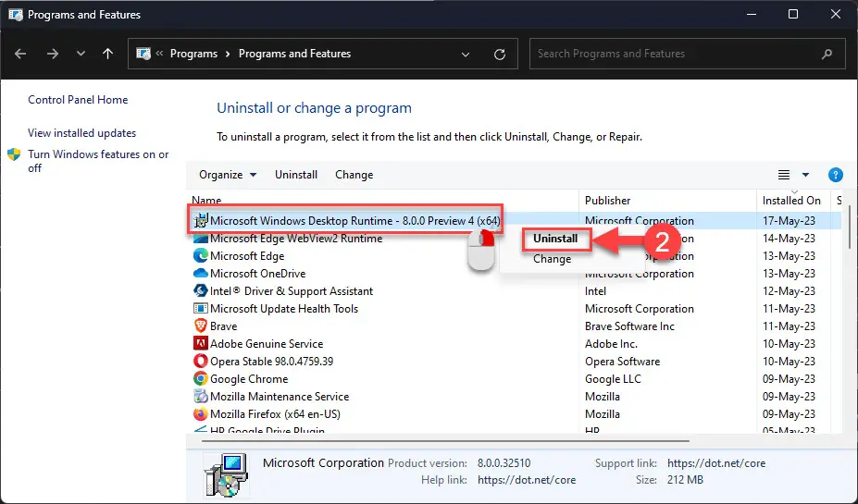Image resolution: width=858 pixels, height=504 pixels.
Task: Select 'Mozilla Firefox (x64 en-US)' entry
Action: click(x=275, y=413)
